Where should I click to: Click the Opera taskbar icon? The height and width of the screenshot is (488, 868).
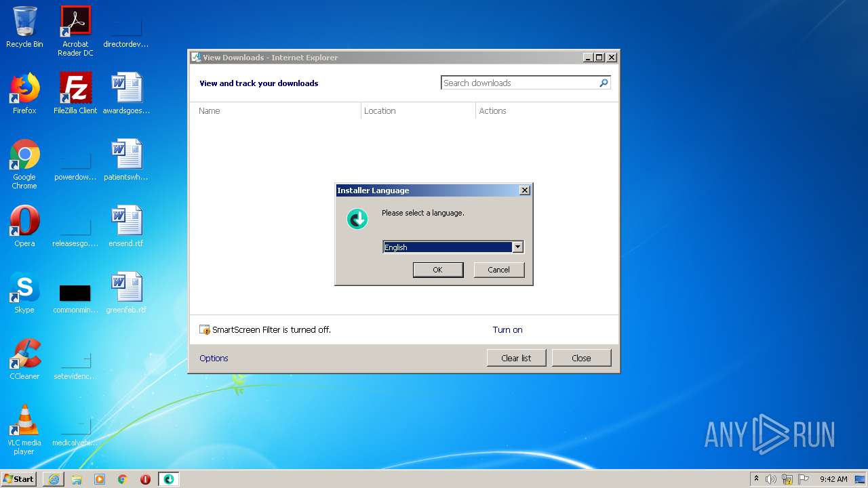tap(145, 479)
